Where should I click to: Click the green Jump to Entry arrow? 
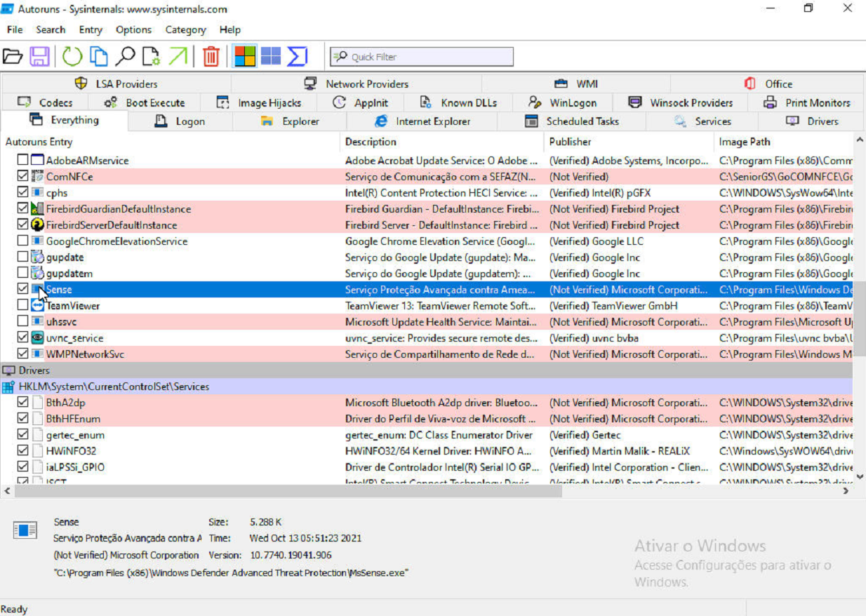tap(178, 56)
